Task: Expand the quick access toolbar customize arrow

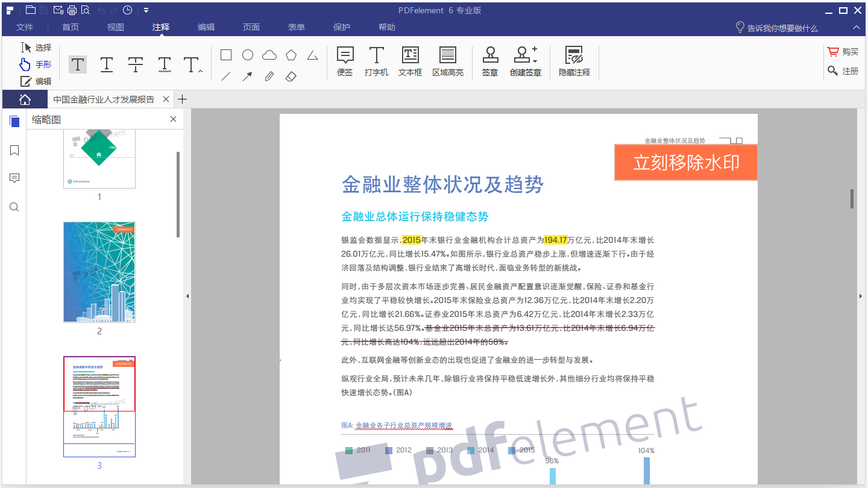Action: coord(146,10)
